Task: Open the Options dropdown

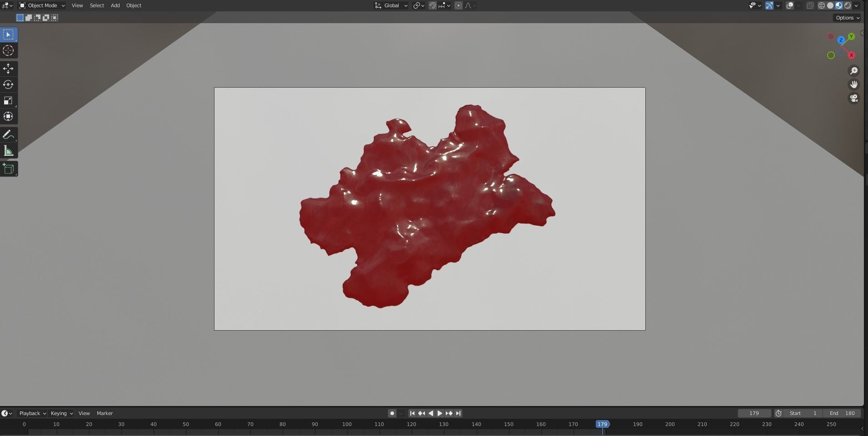Action: [848, 18]
